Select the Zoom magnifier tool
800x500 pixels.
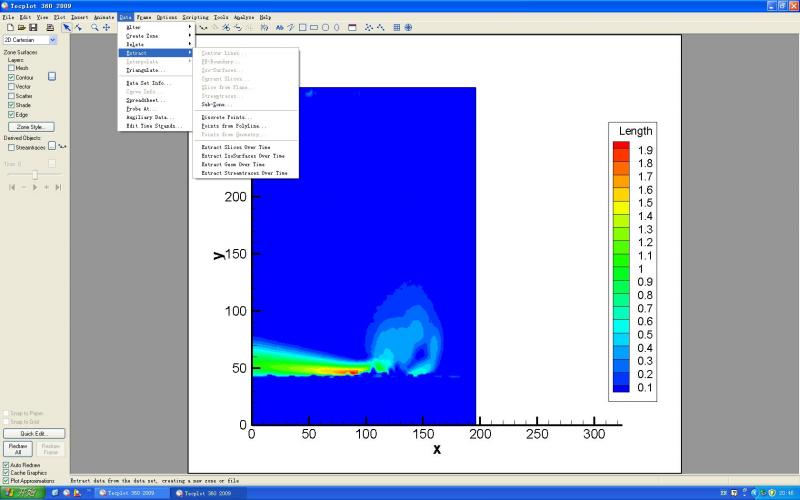click(94, 28)
